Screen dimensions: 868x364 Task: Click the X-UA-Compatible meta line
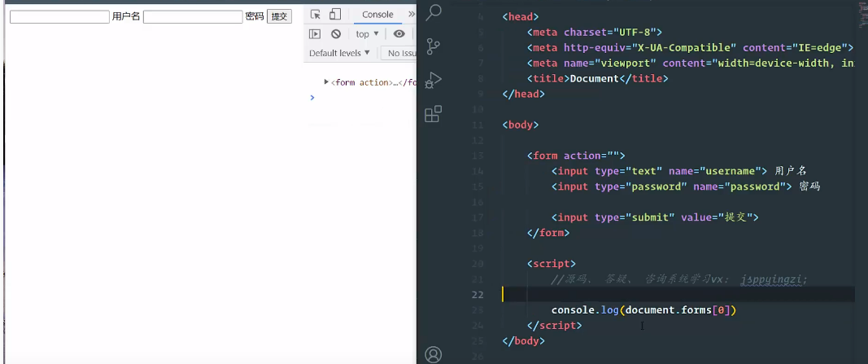click(x=691, y=48)
